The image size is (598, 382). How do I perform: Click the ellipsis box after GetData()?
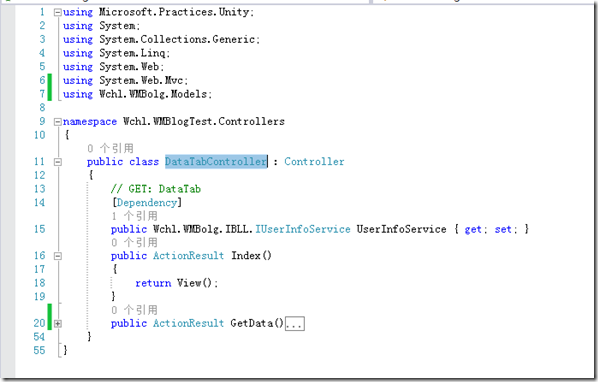[x=295, y=324]
